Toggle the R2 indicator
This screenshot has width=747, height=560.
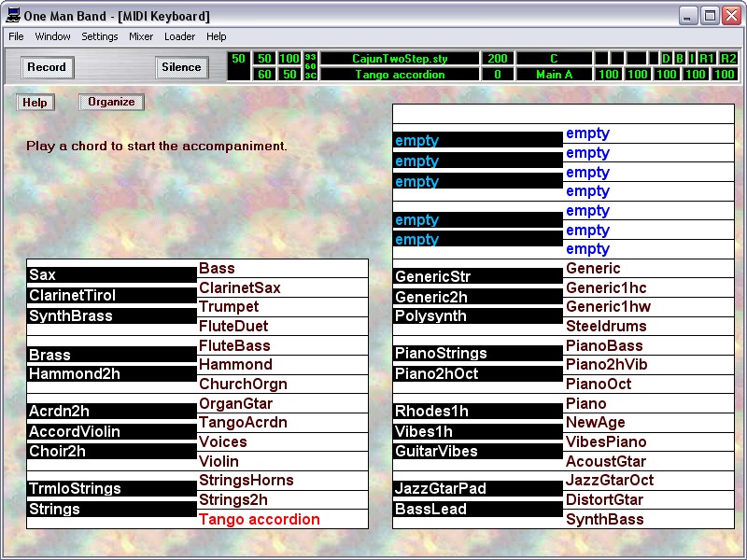pyautogui.click(x=728, y=59)
